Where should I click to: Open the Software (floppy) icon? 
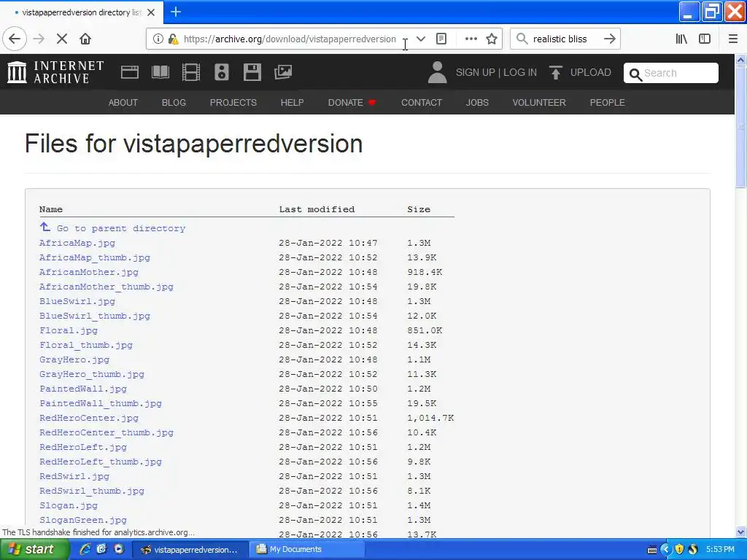[x=252, y=72]
